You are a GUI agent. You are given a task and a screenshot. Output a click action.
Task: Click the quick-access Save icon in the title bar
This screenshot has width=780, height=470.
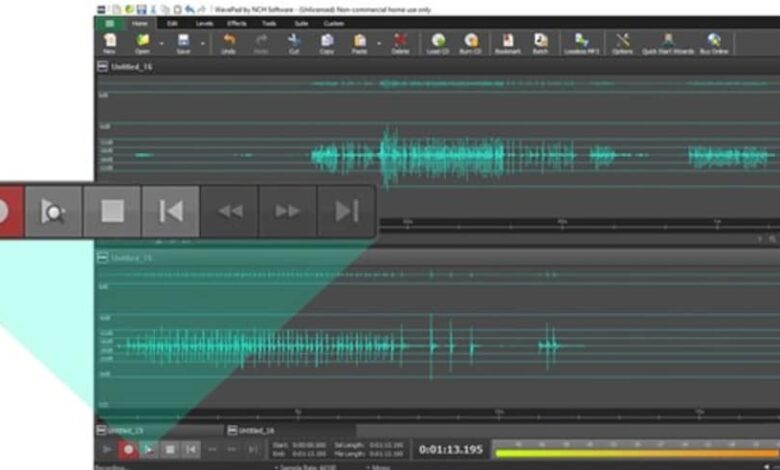[x=142, y=9]
